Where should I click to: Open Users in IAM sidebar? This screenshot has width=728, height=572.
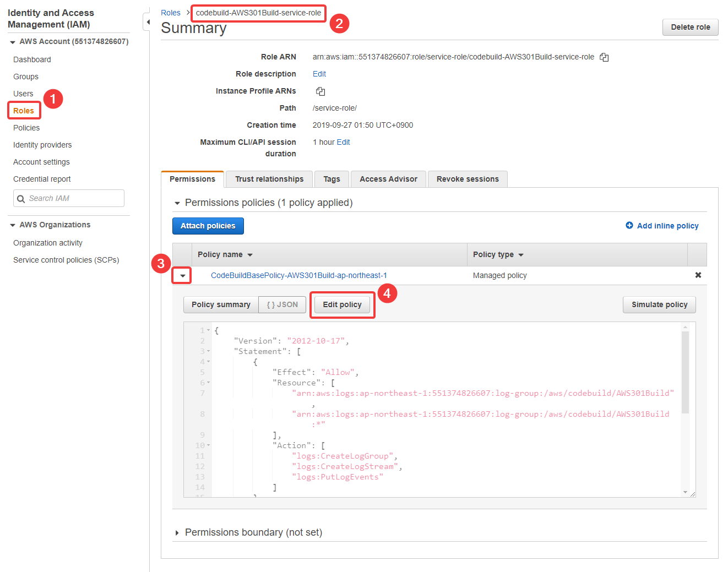click(23, 94)
